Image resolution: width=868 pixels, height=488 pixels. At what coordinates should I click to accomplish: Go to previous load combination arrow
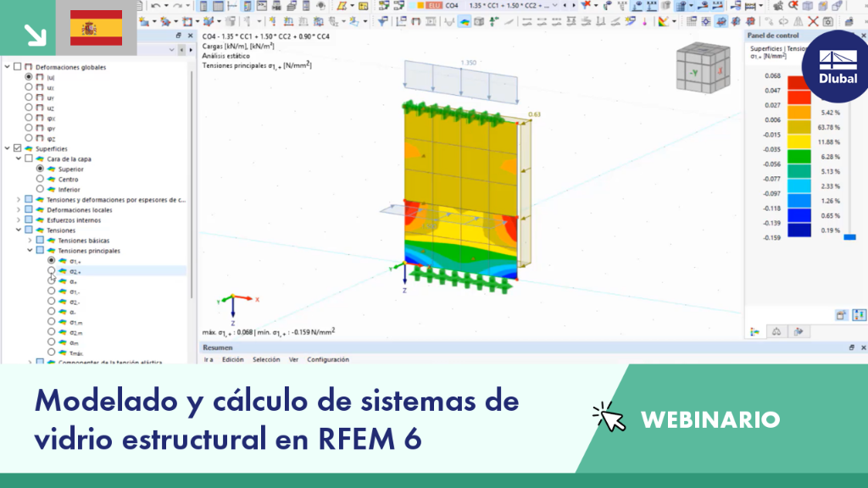565,6
